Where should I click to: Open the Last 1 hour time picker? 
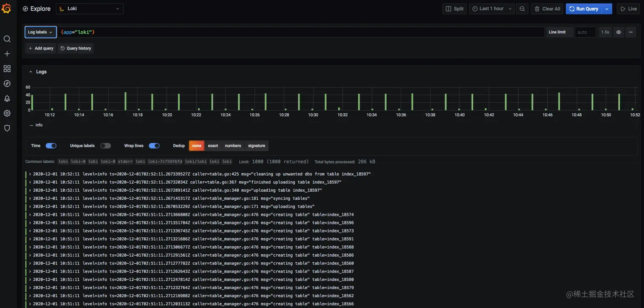(x=492, y=9)
